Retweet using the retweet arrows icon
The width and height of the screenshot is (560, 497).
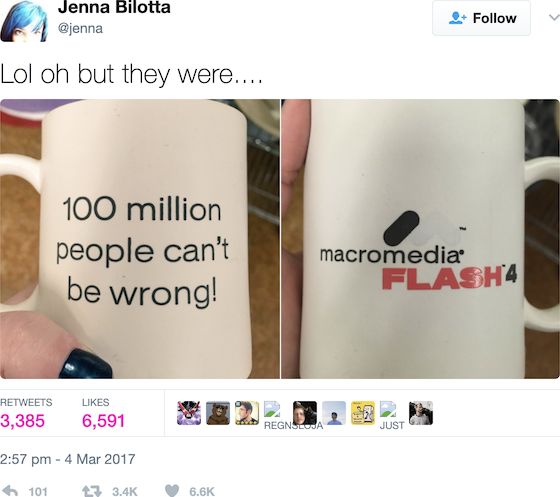[x=92, y=491]
